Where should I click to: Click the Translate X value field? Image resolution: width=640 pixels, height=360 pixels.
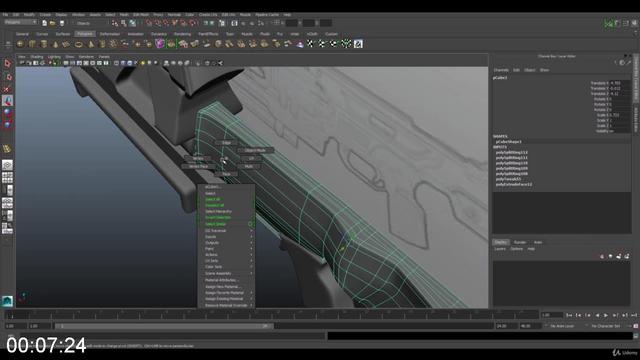click(x=619, y=83)
